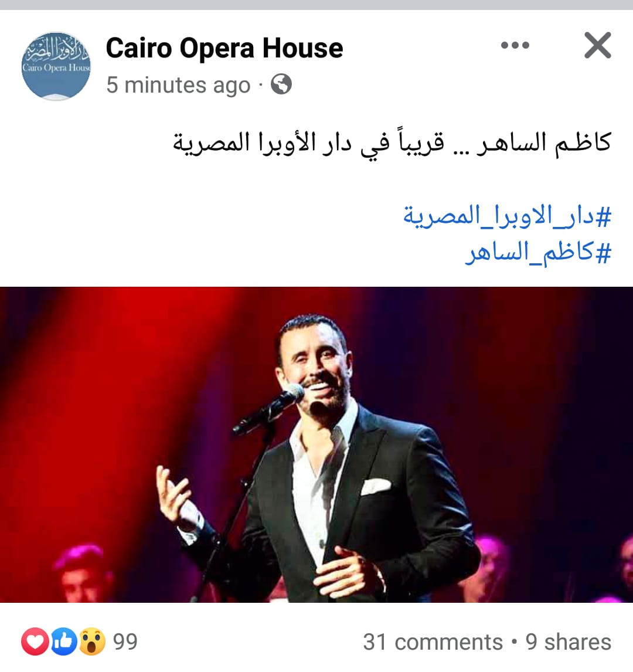The width and height of the screenshot is (633, 672).
Task: Open the three-dot post options menu
Action: [515, 45]
